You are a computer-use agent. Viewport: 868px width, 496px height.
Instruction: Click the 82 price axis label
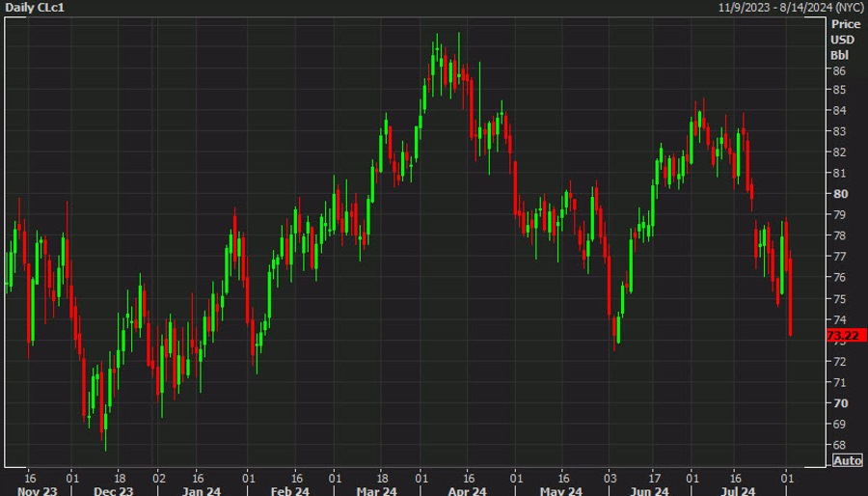coord(839,152)
